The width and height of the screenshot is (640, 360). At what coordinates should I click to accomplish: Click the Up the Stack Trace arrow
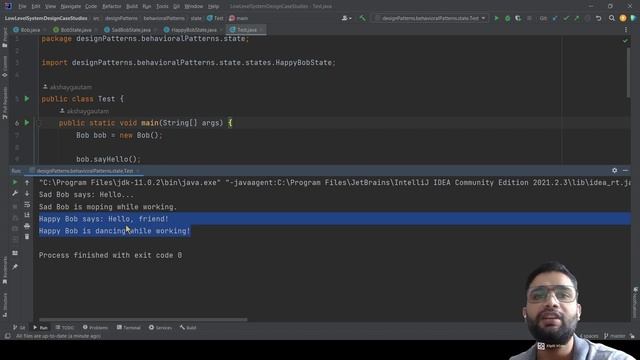[27, 182]
